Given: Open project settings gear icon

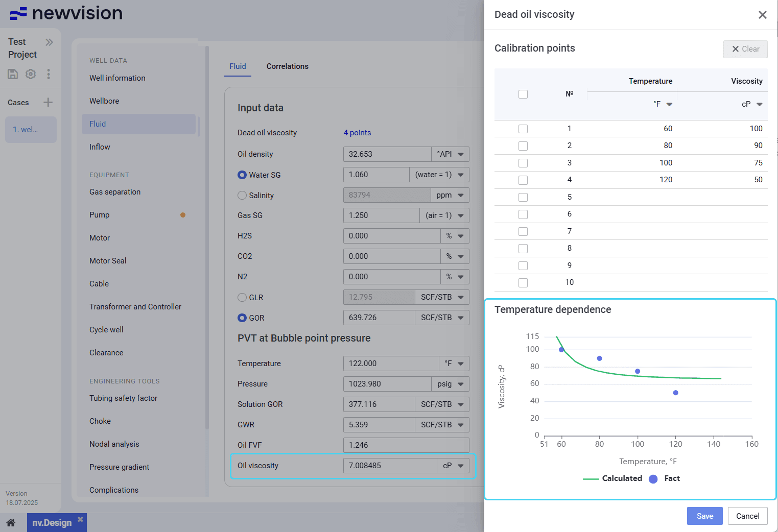Looking at the screenshot, I should 31,74.
